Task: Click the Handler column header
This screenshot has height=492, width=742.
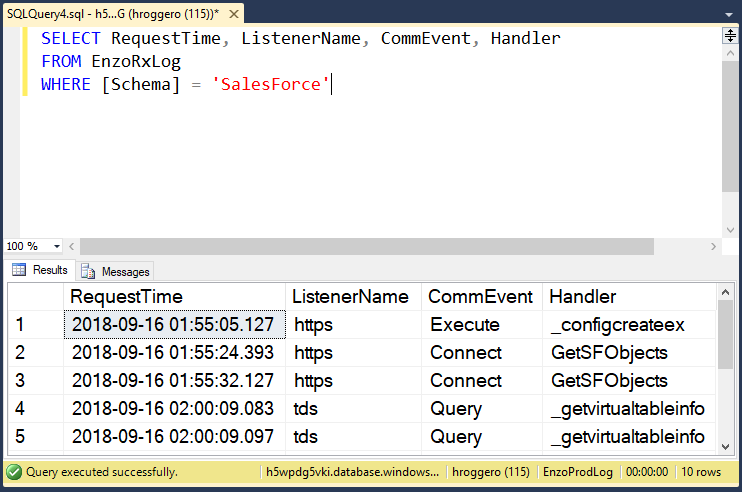Action: (583, 297)
